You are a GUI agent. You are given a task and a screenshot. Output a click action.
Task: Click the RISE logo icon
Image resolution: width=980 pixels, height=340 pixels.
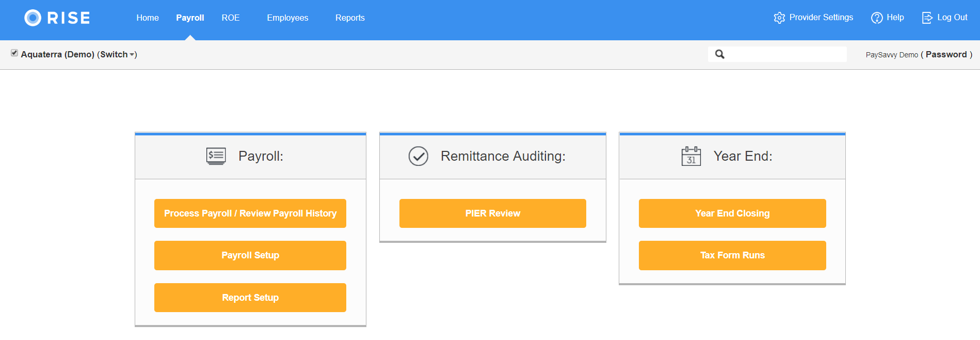pyautogui.click(x=33, y=18)
